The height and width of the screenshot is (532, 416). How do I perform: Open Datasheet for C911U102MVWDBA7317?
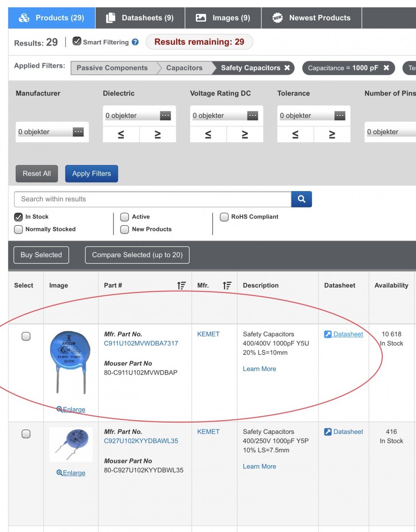(x=344, y=334)
